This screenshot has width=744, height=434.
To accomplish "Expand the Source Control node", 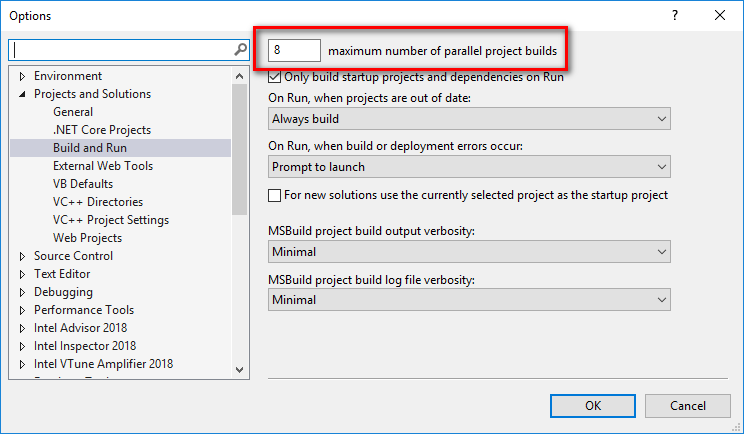I will [22, 256].
